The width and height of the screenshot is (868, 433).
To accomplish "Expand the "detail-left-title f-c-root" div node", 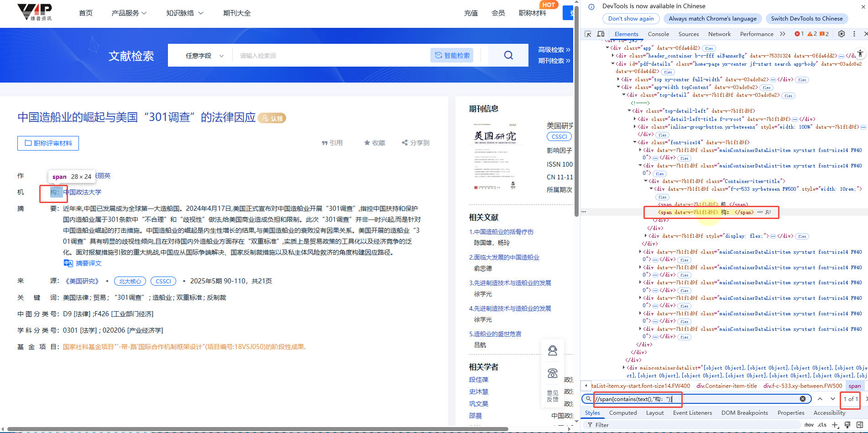I will (635, 119).
